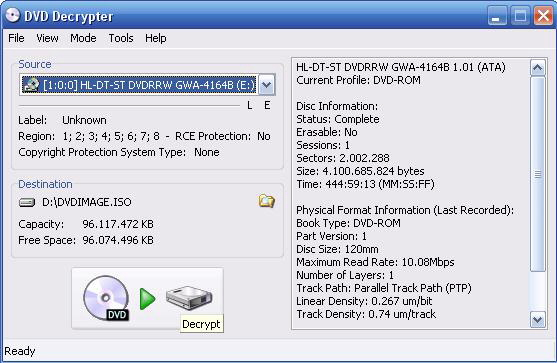Screen dimensions: 557x363
Task: Click the info panel scrollbar thumb
Action: tap(537, 174)
